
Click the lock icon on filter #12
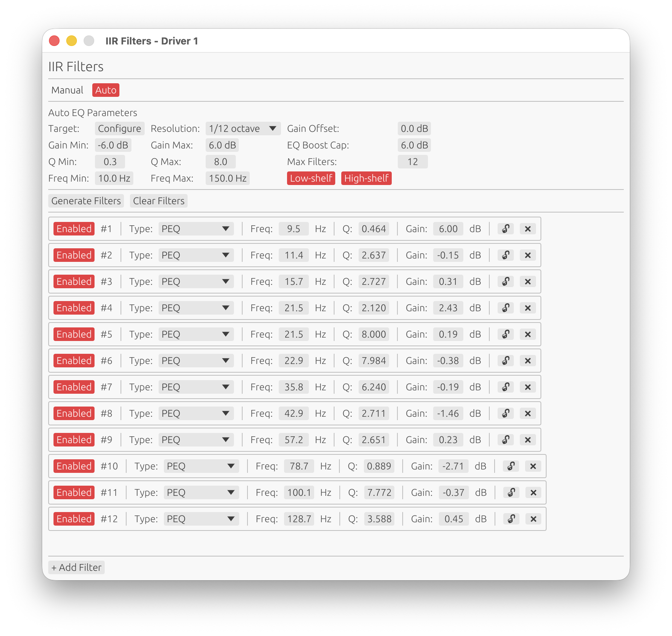(511, 519)
